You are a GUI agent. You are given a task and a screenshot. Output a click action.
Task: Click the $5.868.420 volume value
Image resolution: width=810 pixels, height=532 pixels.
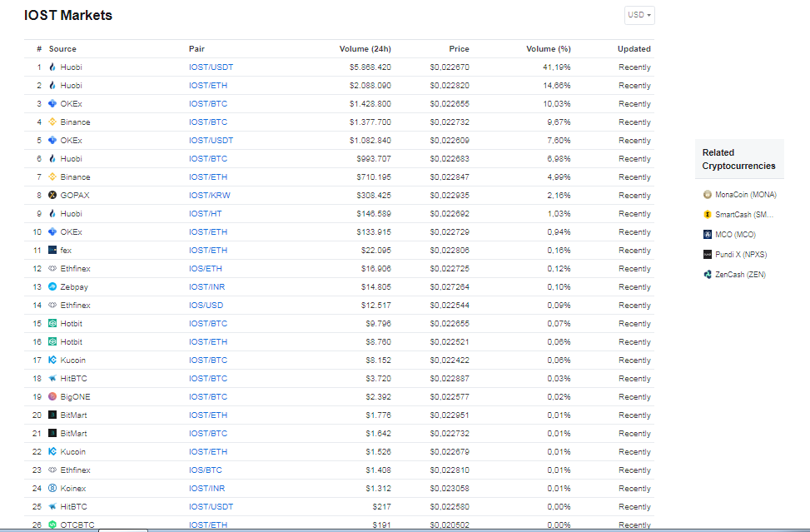pos(370,67)
